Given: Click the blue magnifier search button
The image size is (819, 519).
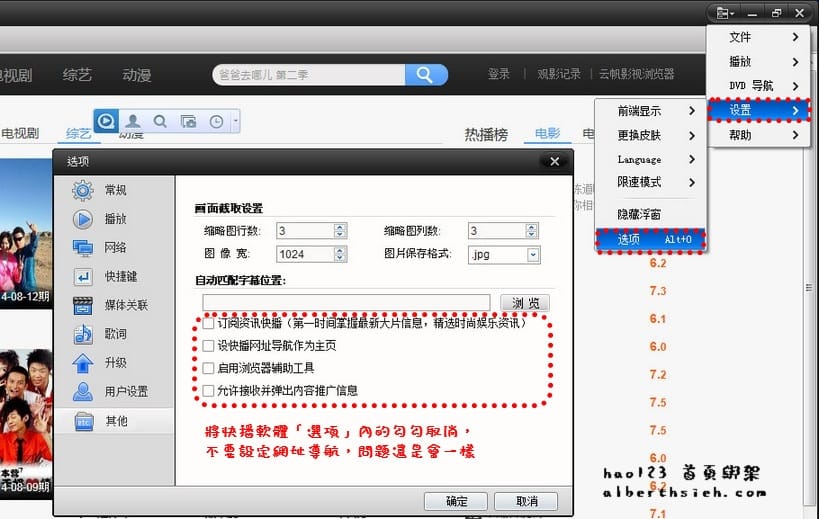Looking at the screenshot, I should click(x=426, y=75).
